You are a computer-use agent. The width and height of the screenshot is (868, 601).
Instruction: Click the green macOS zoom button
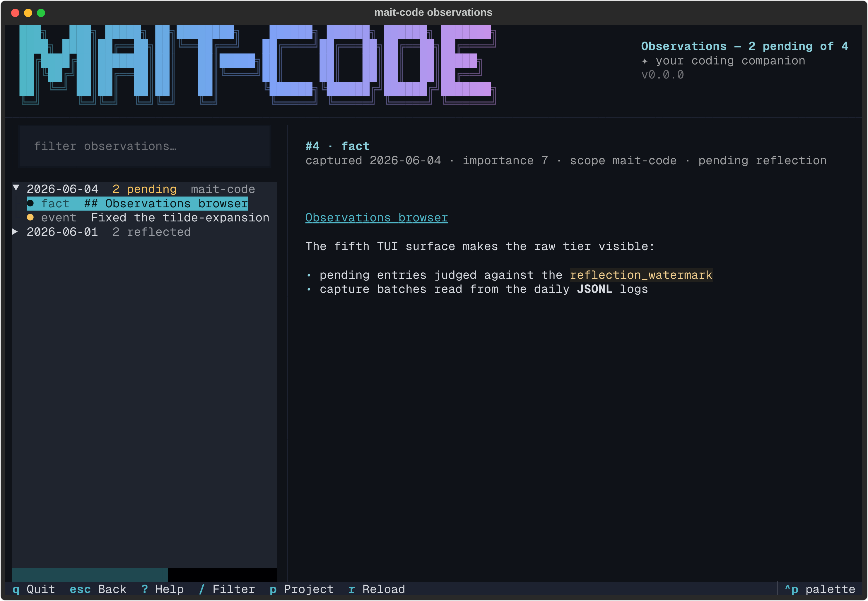pos(41,13)
